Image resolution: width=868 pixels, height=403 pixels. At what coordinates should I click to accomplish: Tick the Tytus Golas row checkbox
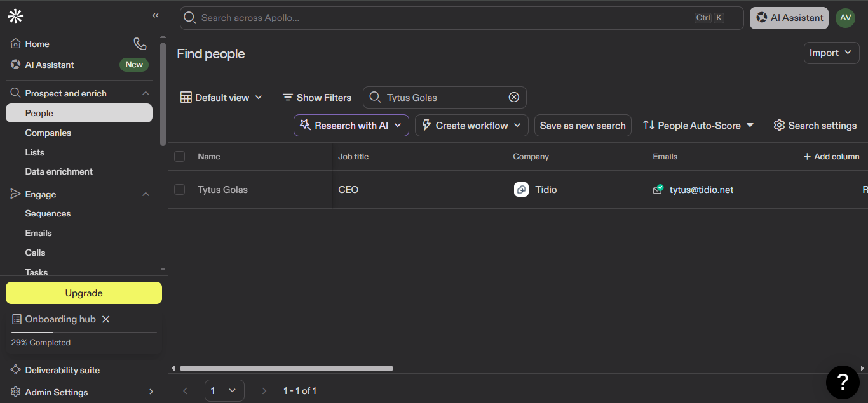point(180,189)
